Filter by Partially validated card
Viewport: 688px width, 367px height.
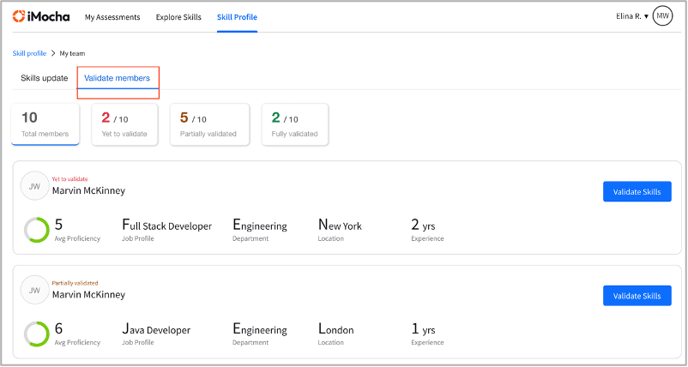coord(210,124)
